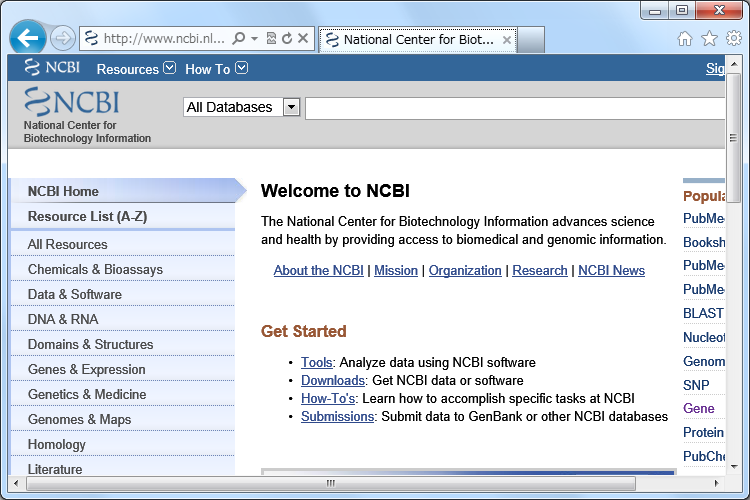Select the National Center for Biot... tab
750x500 pixels.
point(417,40)
